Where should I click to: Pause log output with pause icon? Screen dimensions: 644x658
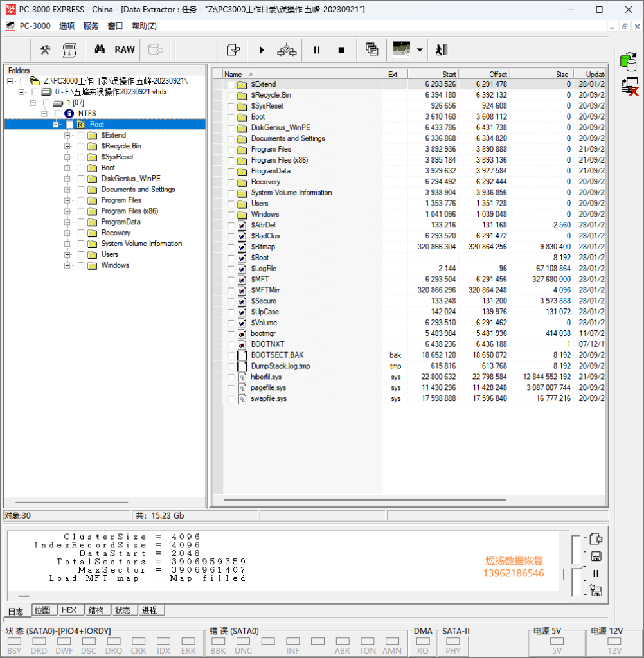(596, 573)
